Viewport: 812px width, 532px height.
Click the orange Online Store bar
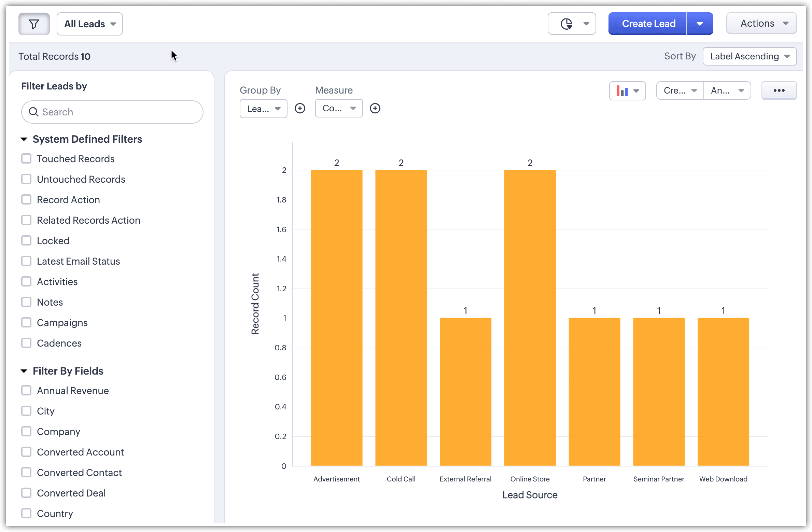pyautogui.click(x=530, y=318)
